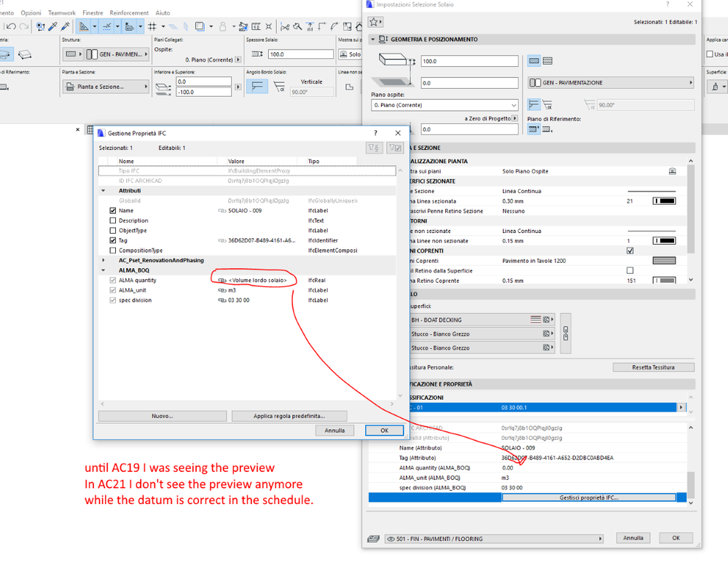This screenshot has height=563, width=728.
Task: Click the uncut lines pen swatch 1
Action: tap(665, 241)
